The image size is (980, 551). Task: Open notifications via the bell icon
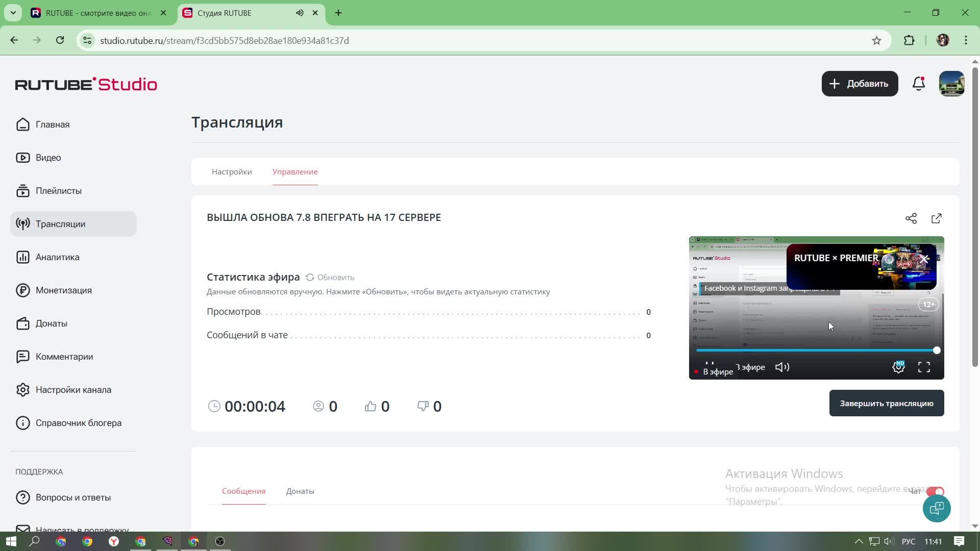point(918,84)
